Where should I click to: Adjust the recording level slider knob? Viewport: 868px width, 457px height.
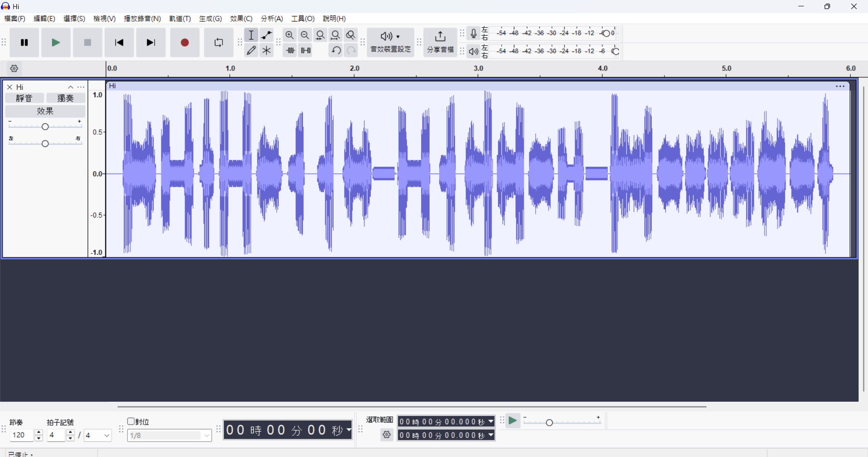point(607,33)
